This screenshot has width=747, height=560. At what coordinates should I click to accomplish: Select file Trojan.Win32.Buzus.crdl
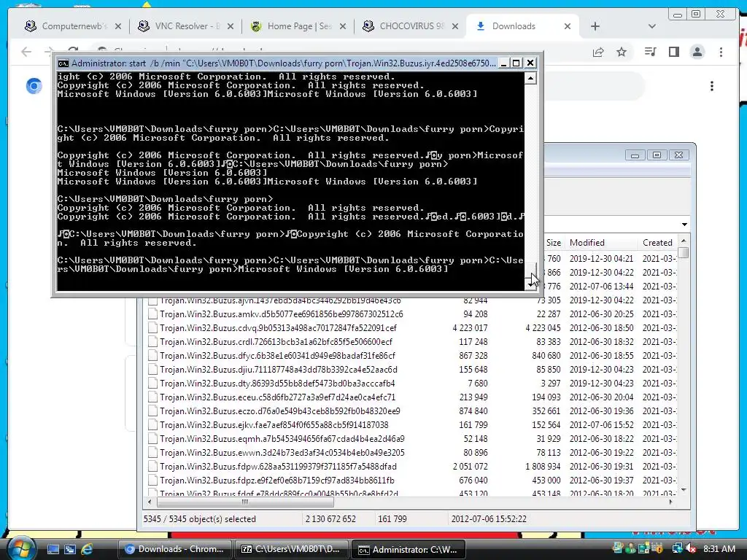276,342
